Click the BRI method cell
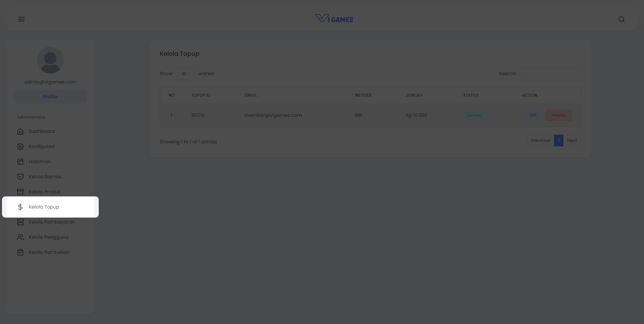The image size is (644, 324). point(358,115)
